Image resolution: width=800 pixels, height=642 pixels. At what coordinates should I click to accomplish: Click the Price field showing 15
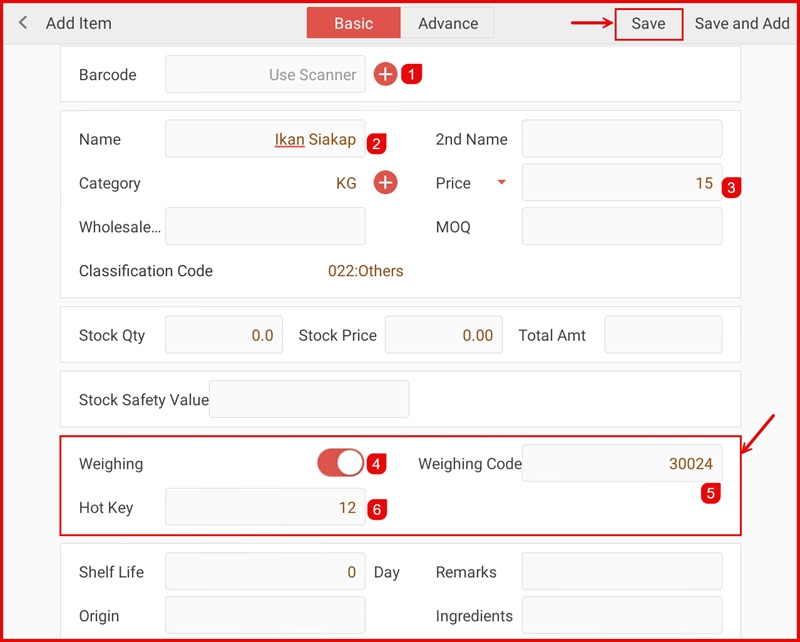(621, 183)
